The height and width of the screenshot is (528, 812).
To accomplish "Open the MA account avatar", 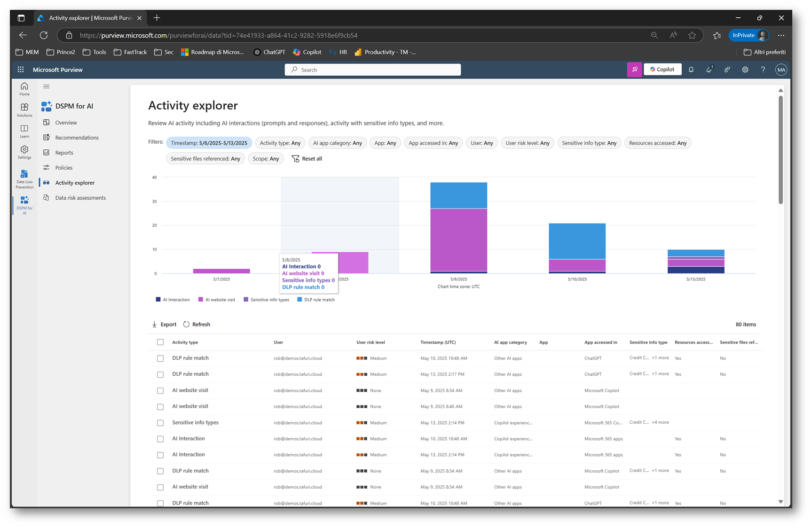I will 781,70.
